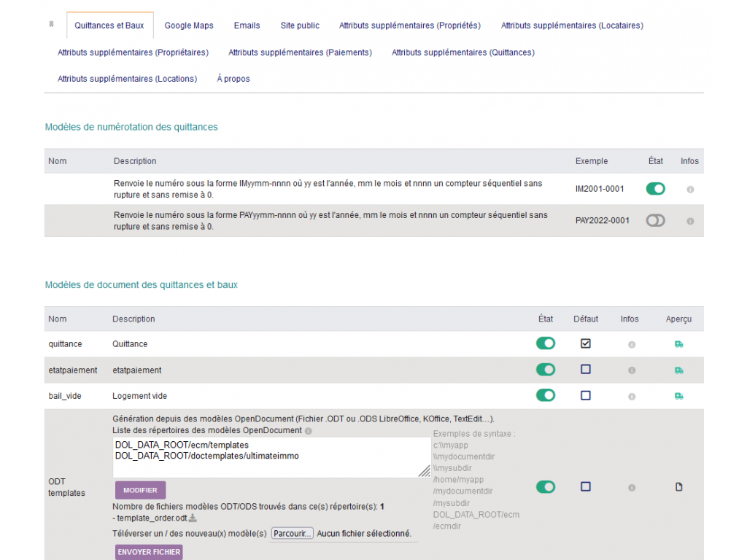
Task: Click the Parcourir file browse button
Action: tap(292, 533)
